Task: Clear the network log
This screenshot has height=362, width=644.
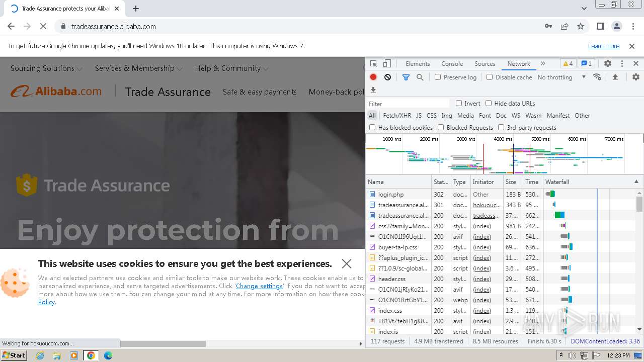Action: pyautogui.click(x=387, y=77)
